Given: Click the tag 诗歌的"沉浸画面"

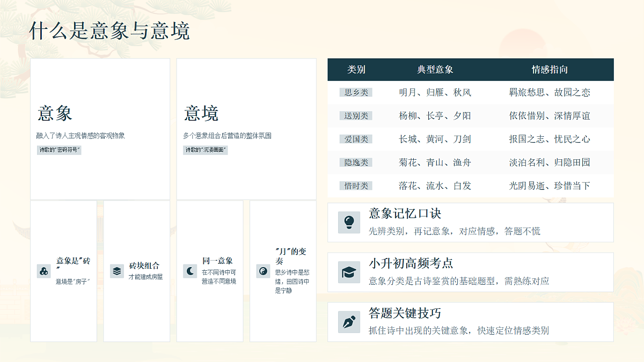Looking at the screenshot, I should 206,150.
